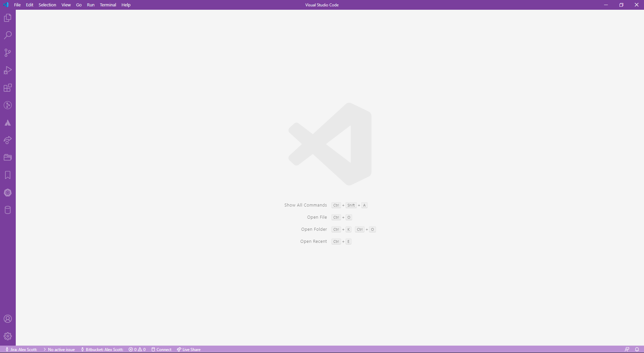The height and width of the screenshot is (353, 644).
Task: Open the Edit menu
Action: pyautogui.click(x=30, y=5)
